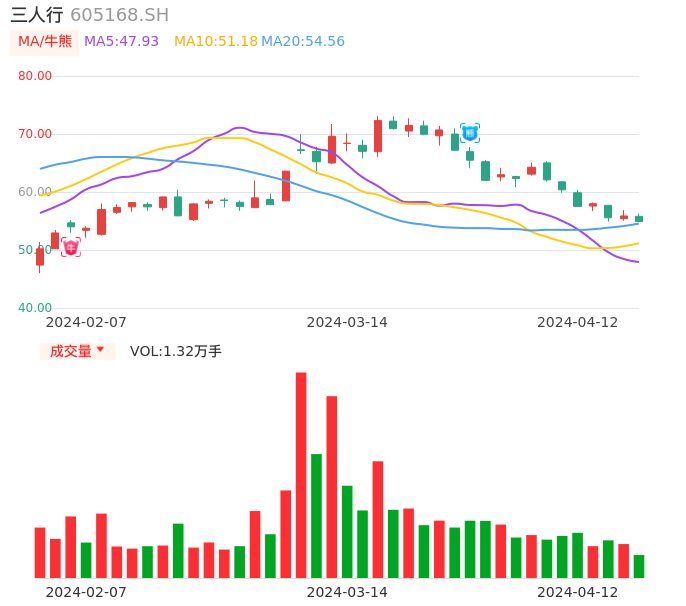Click the 三人行 stock name title

[37, 15]
